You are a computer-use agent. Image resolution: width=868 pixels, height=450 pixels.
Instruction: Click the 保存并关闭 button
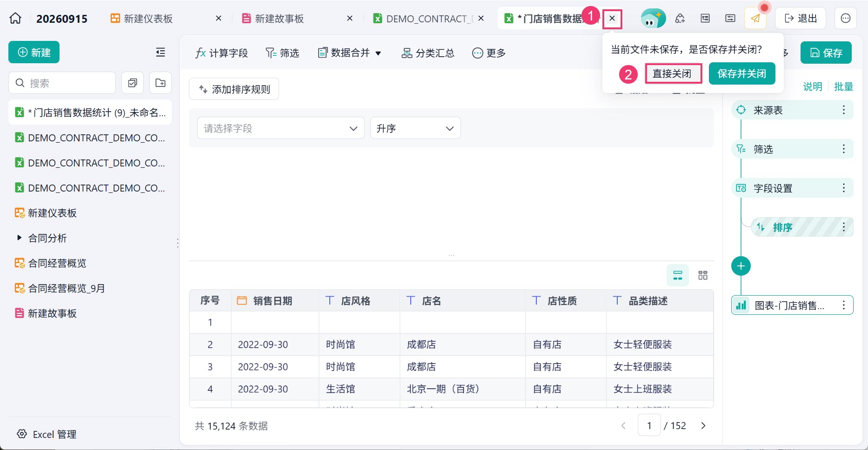point(741,73)
